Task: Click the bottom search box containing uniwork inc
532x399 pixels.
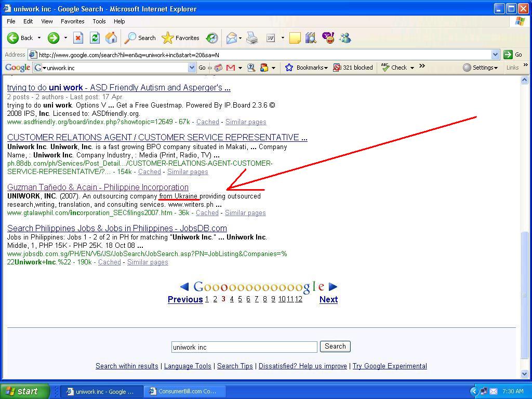Action: point(244,347)
